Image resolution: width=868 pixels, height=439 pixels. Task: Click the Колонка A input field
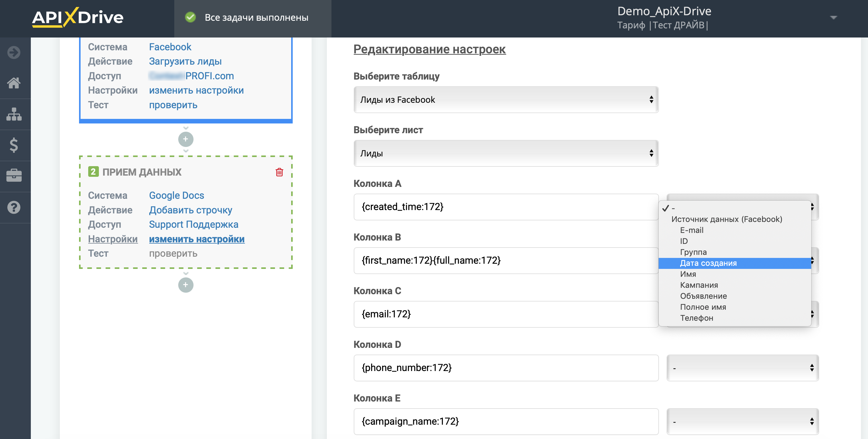(x=506, y=207)
